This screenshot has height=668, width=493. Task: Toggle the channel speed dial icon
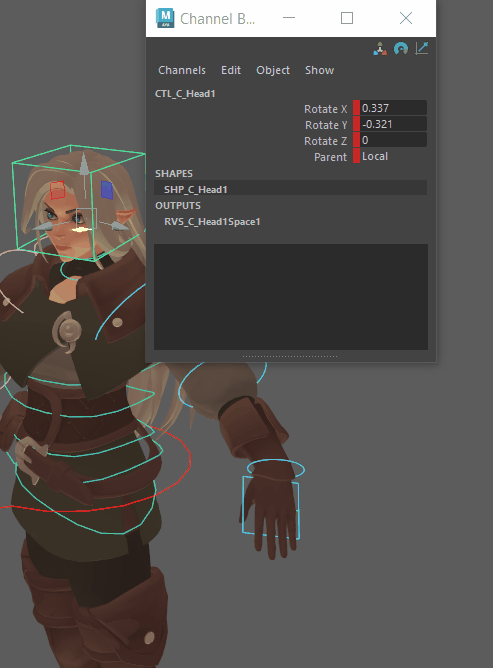(x=401, y=49)
